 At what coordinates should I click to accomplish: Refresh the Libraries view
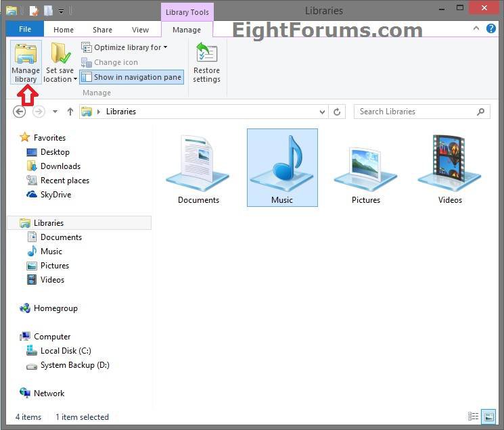point(337,112)
